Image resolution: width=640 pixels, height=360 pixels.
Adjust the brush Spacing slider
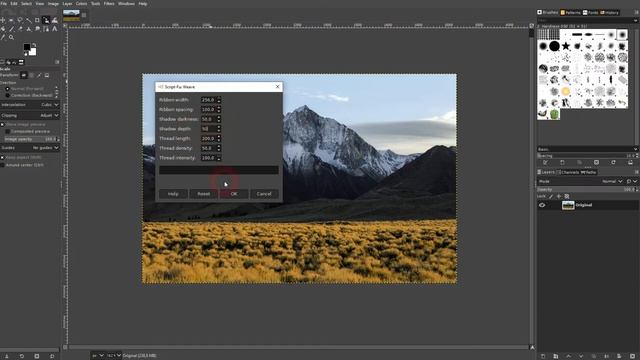(587, 156)
